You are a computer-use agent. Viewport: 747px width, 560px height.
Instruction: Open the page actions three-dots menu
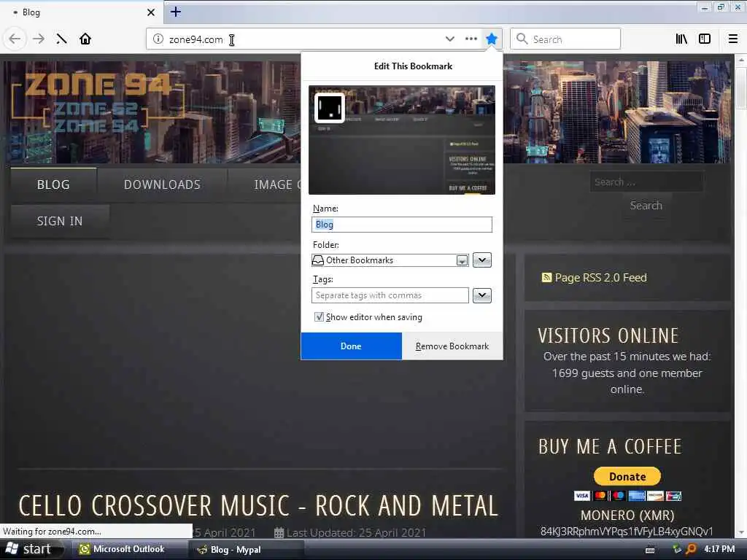tap(471, 39)
